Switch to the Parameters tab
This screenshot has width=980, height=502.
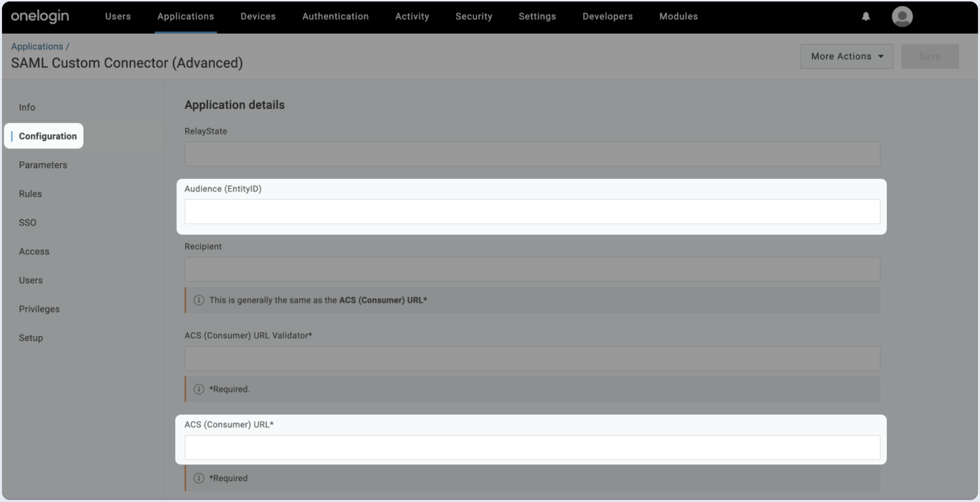(x=43, y=165)
